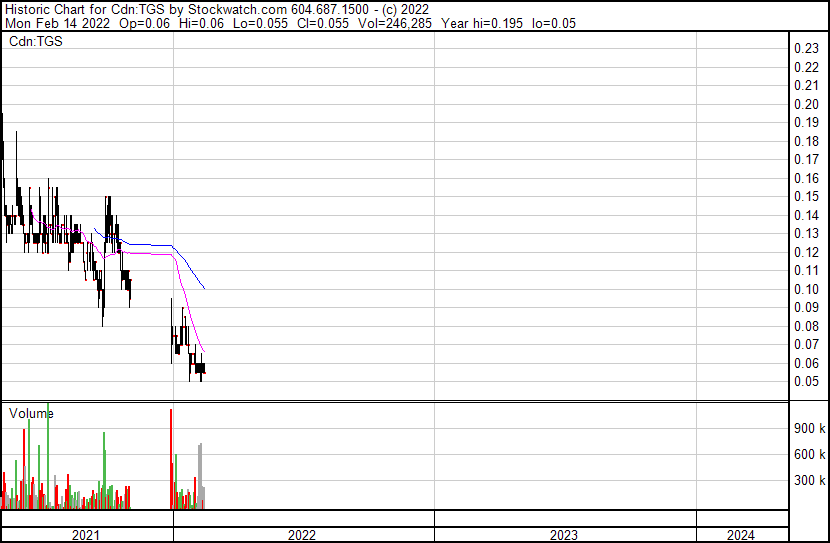The image size is (830, 543).
Task: Click the end of the blue moving average line
Action: click(x=205, y=289)
